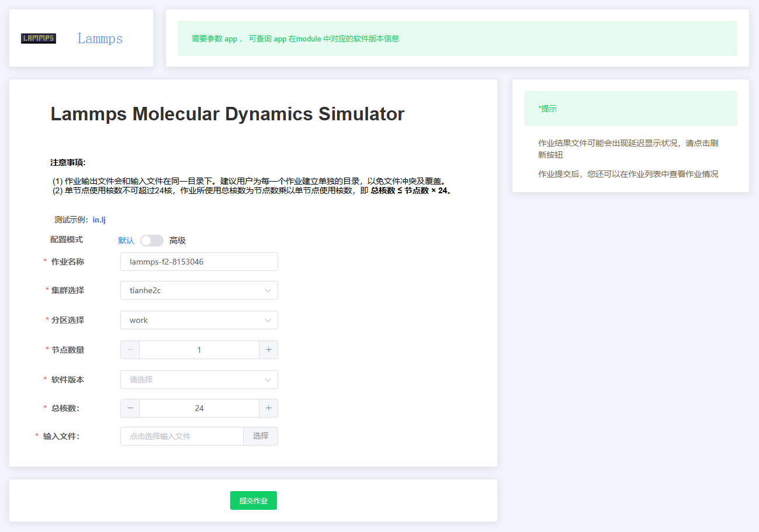Click the total cores value field

tap(199, 408)
